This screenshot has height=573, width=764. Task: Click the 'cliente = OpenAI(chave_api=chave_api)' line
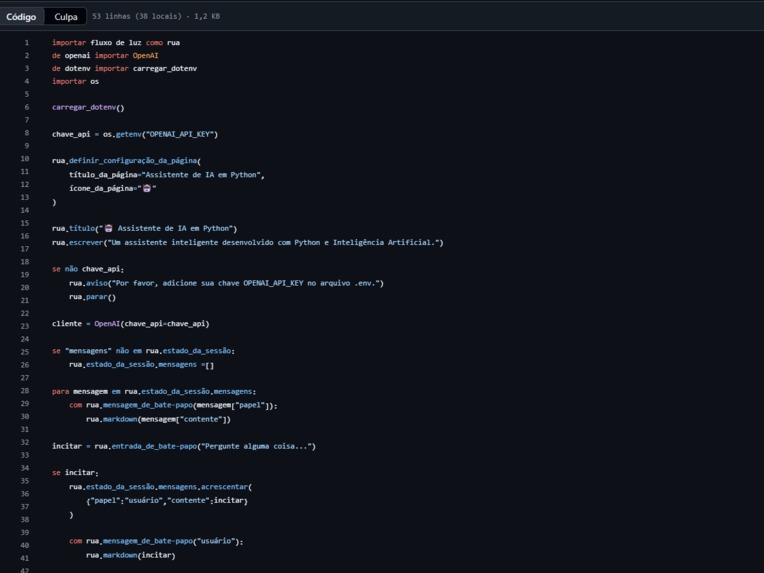[131, 324]
